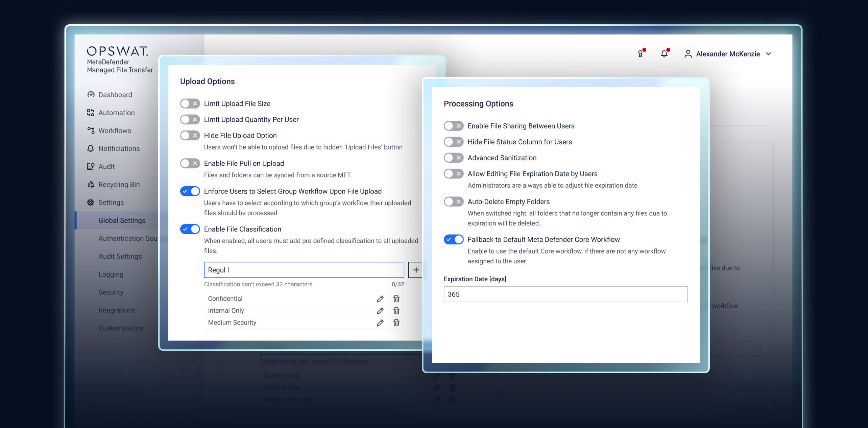The image size is (868, 428).
Task: Disable the Enable File Classification toggle
Action: (x=190, y=229)
